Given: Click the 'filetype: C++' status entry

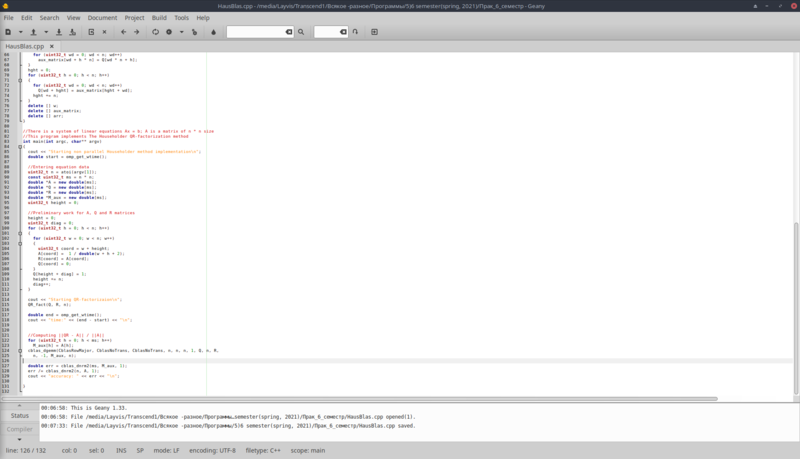Looking at the screenshot, I should [x=263, y=450].
